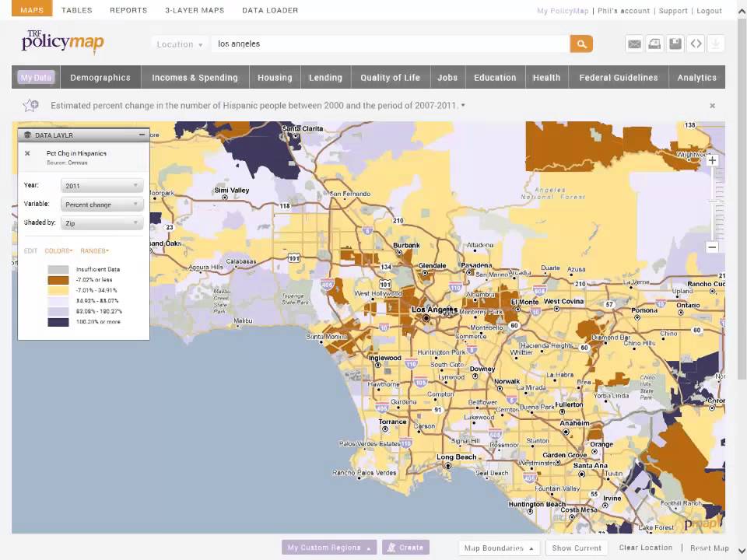Open the Incomes & Spending menu

195,77
